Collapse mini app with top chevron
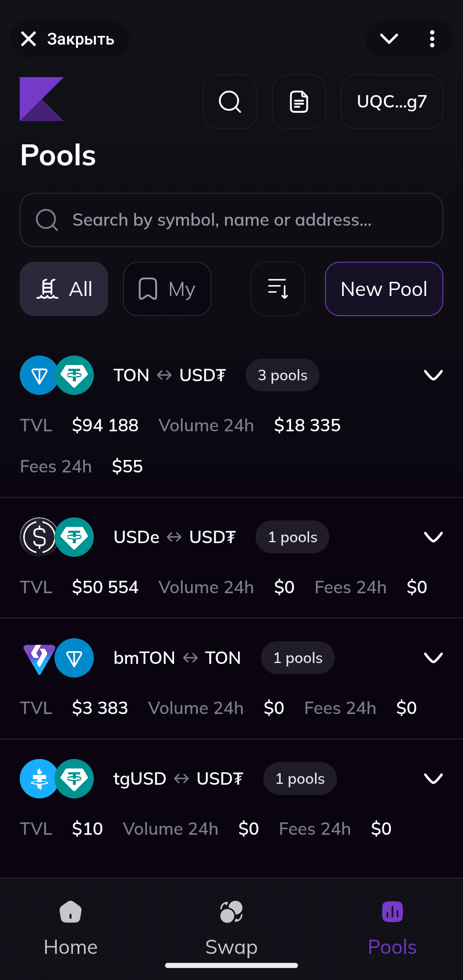This screenshot has height=980, width=463. tap(389, 39)
